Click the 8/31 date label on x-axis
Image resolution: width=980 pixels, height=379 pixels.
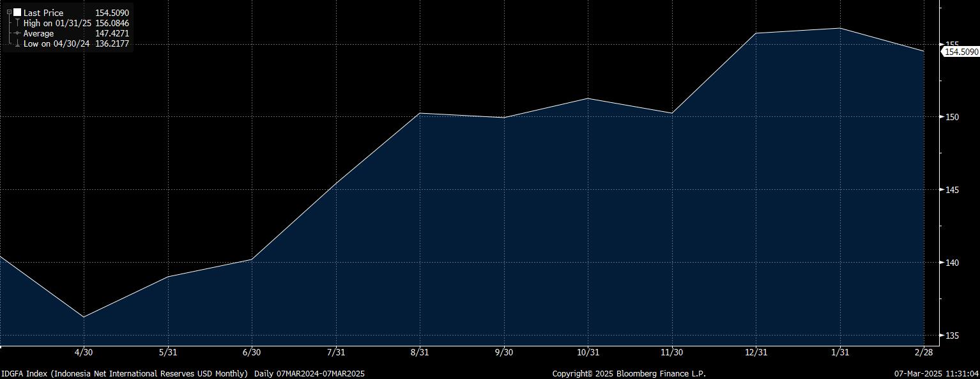click(x=420, y=352)
